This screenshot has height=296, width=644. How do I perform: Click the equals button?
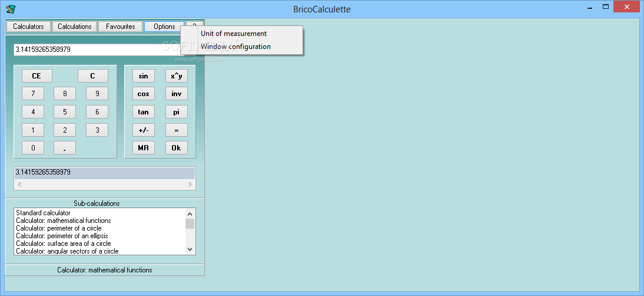point(177,130)
